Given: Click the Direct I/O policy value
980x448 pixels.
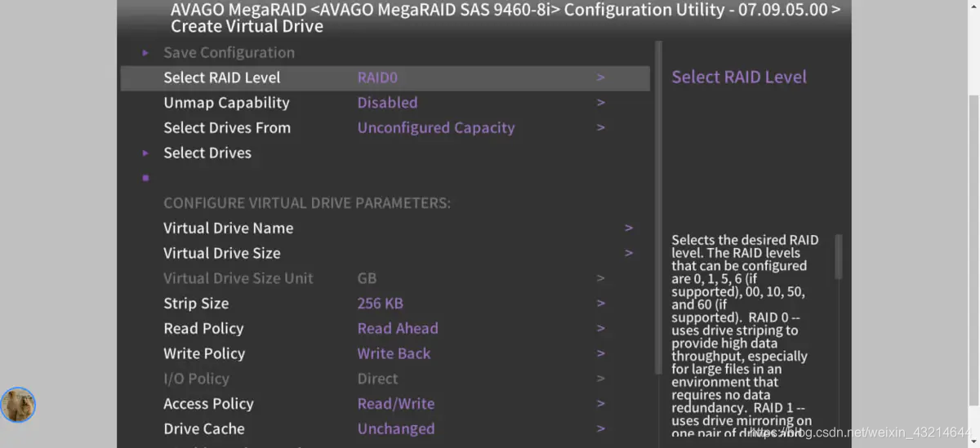Looking at the screenshot, I should (x=377, y=379).
